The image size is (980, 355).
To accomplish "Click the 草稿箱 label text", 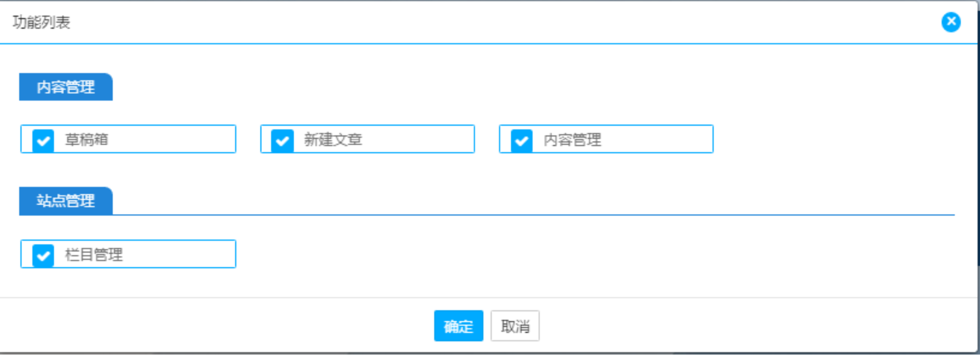I will 87,140.
